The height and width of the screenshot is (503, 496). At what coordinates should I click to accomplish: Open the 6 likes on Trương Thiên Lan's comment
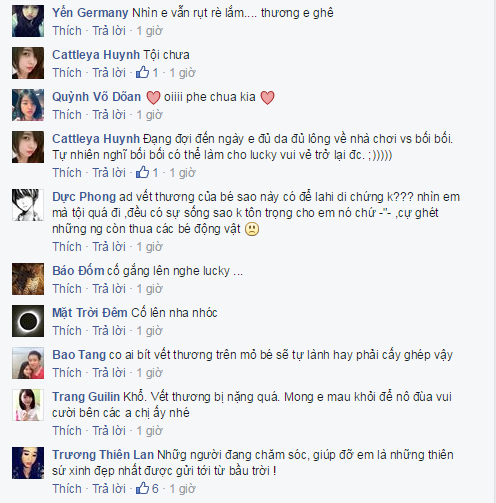147,488
